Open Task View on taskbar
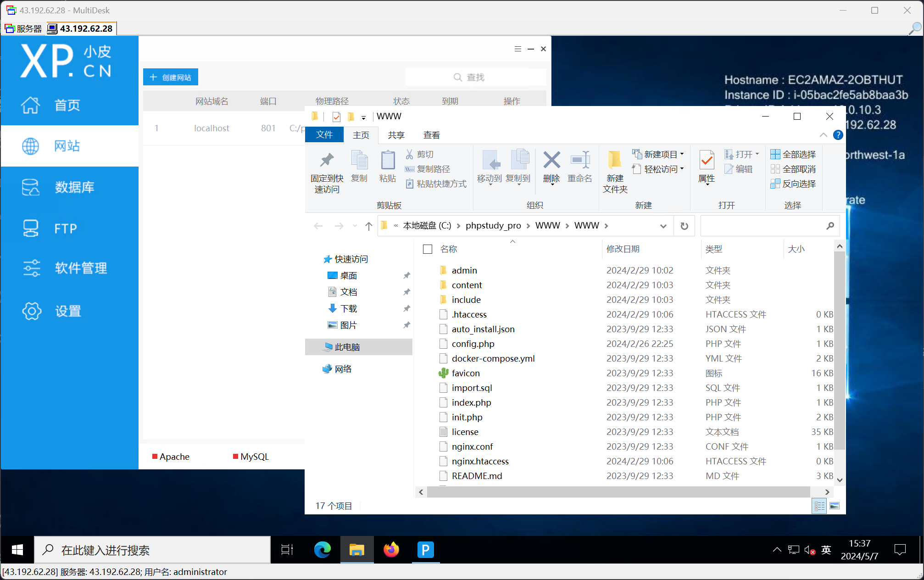The width and height of the screenshot is (924, 580). (287, 550)
